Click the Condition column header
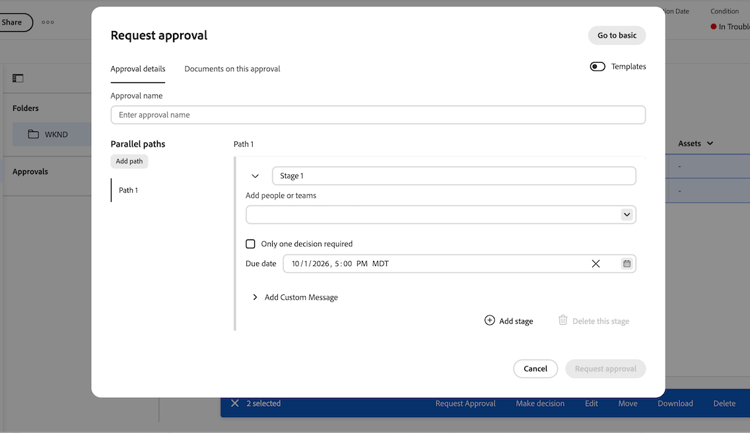Viewport: 750px width, 433px height. (724, 11)
